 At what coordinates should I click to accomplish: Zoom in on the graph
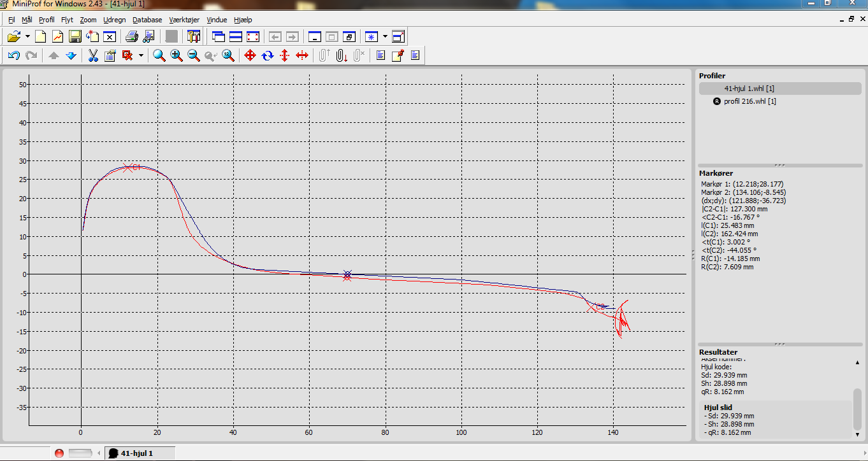pyautogui.click(x=177, y=55)
